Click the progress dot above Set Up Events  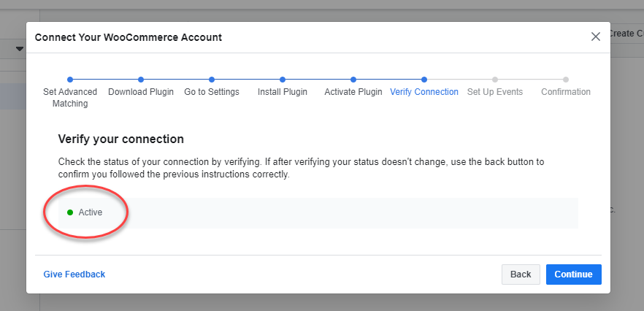[x=495, y=80]
